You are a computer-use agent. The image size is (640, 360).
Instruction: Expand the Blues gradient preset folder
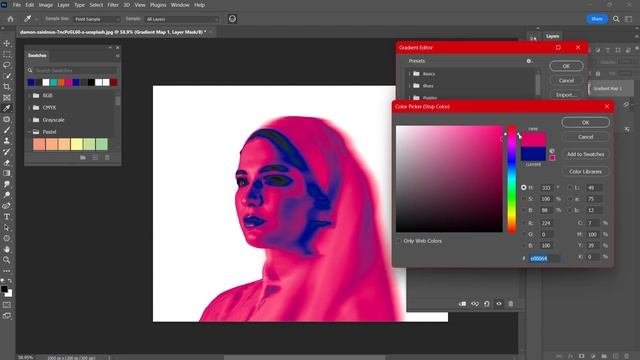pos(409,86)
